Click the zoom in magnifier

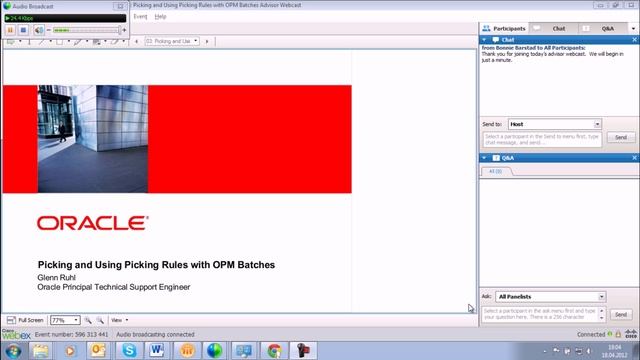point(88,320)
